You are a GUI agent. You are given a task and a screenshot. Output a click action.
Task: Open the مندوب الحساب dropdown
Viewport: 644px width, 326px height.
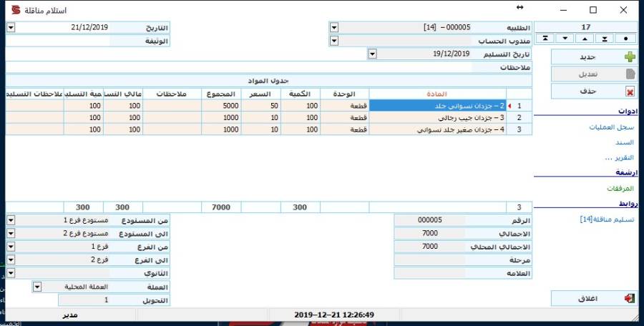point(334,41)
